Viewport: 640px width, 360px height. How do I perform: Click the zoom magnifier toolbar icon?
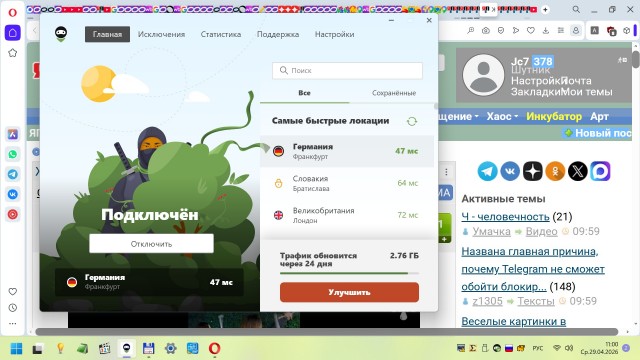pos(471,31)
